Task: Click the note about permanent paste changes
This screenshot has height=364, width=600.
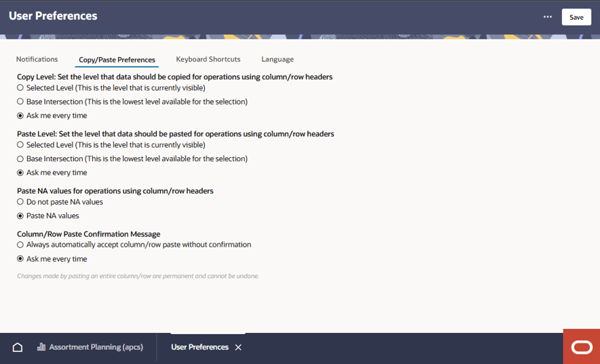Action: coord(138,276)
